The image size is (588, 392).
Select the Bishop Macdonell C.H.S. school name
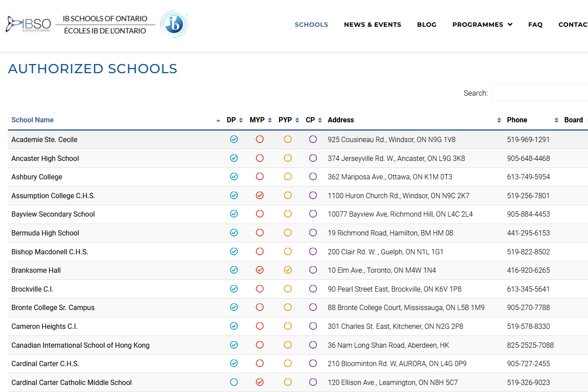(50, 252)
